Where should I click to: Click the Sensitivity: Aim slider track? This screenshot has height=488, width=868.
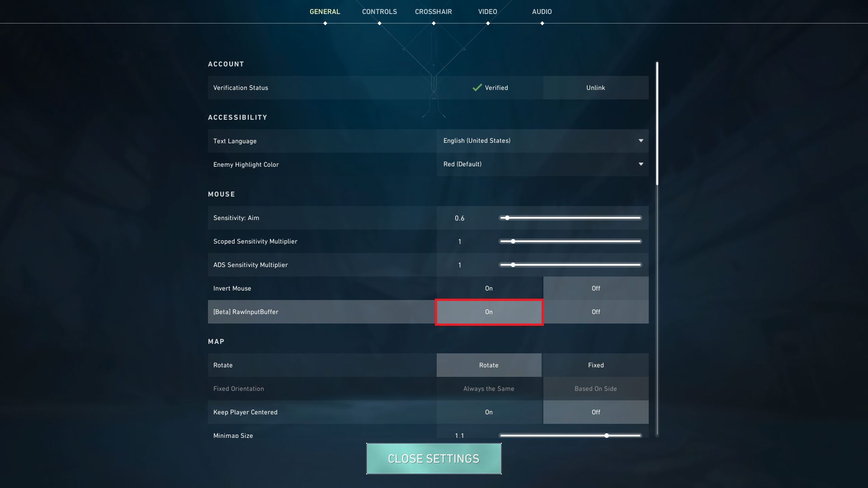(x=571, y=218)
